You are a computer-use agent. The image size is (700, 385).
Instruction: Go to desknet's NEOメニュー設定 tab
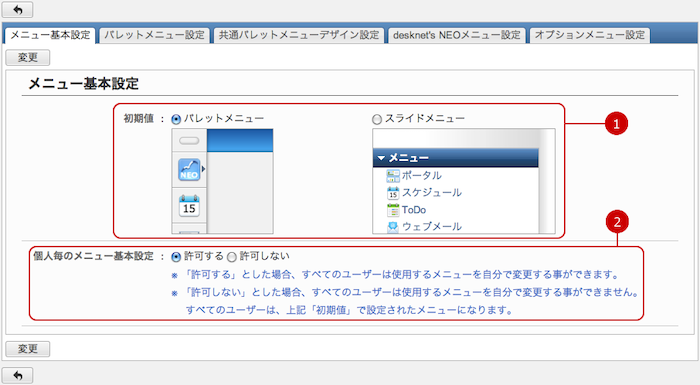[x=457, y=35]
